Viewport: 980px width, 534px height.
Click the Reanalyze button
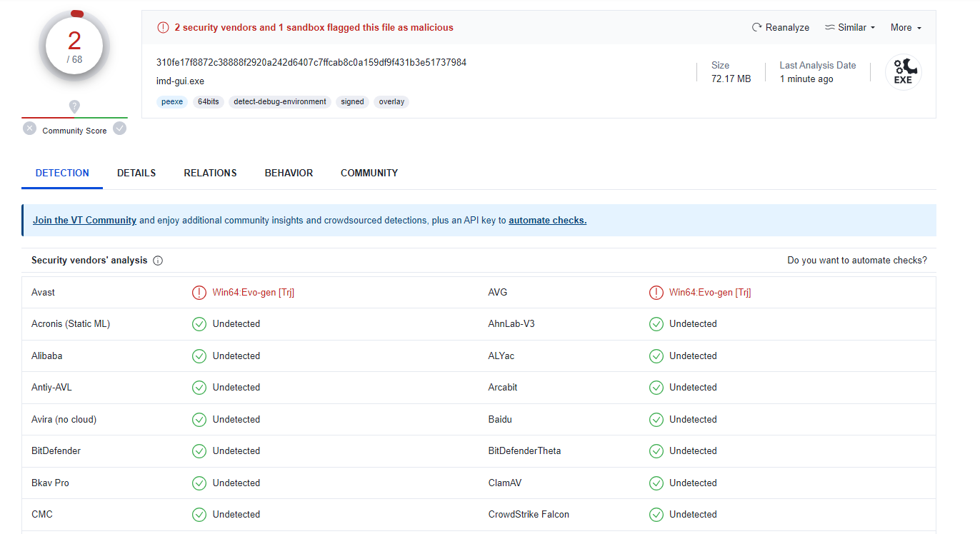click(x=781, y=28)
